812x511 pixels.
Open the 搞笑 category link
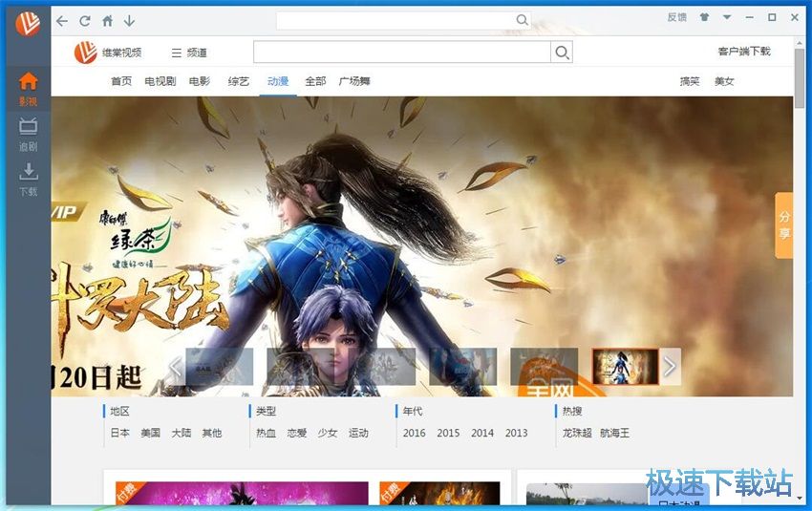click(690, 81)
